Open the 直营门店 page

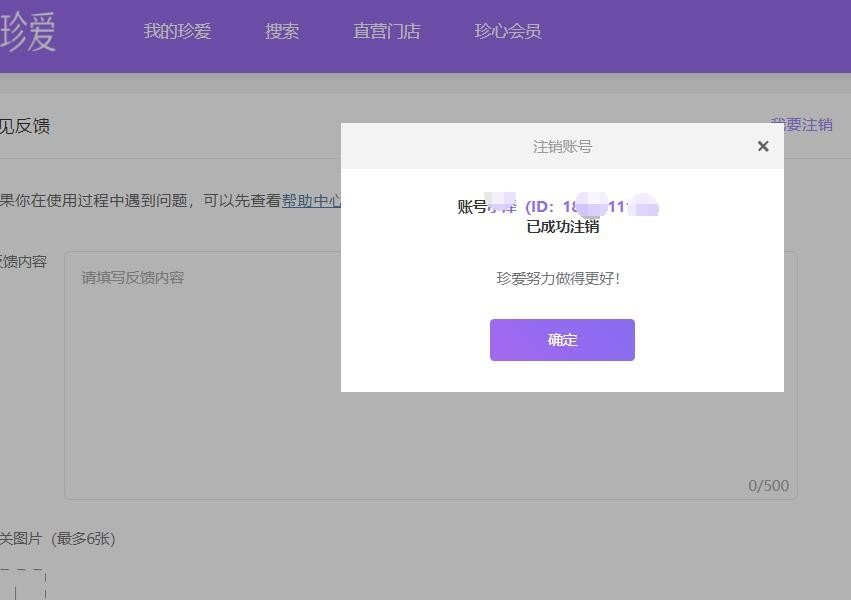tap(386, 31)
